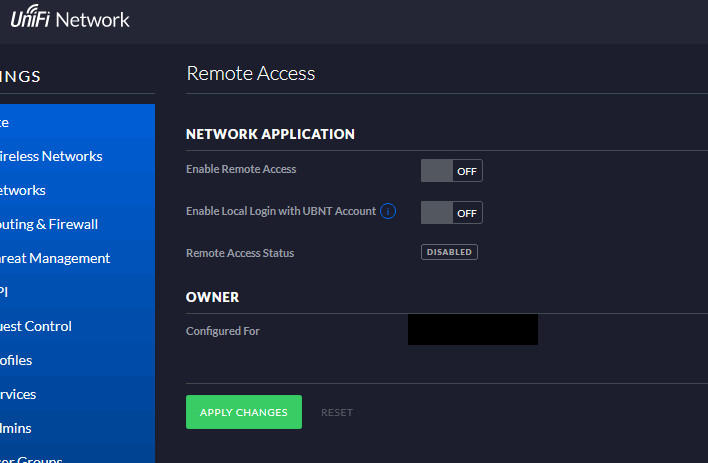The height and width of the screenshot is (463, 708).
Task: Click the UniFi Network logo
Action: pyautogui.click(x=70, y=17)
